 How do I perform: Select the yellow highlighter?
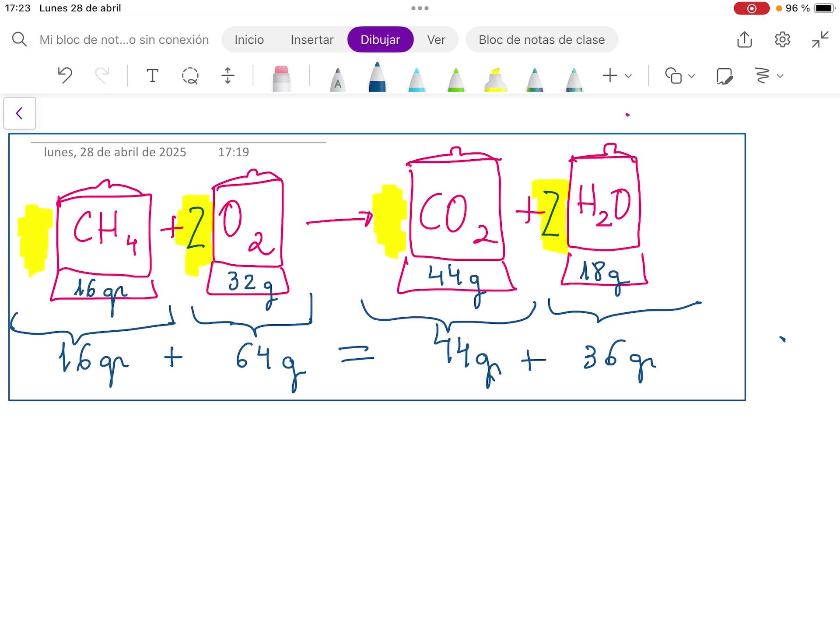click(x=495, y=80)
